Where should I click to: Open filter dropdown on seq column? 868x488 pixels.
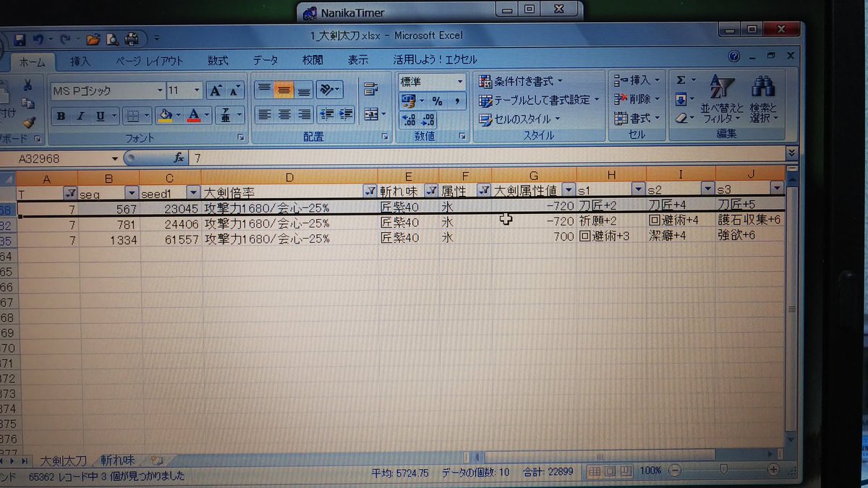[131, 192]
